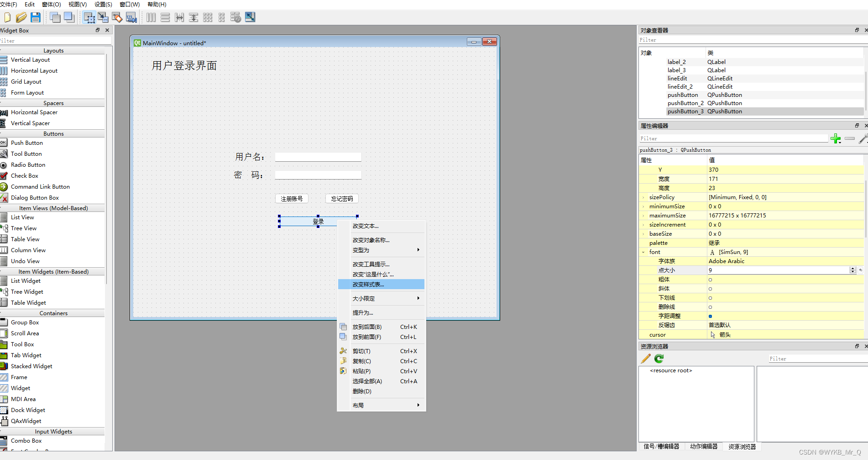Screen dimensions: 868x460
Task: Click Lay Out in a Grid toolbar icon
Action: [208, 17]
